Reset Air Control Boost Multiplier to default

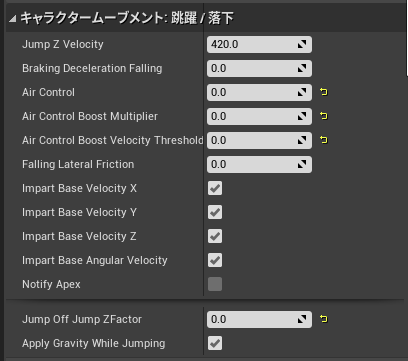[324, 116]
